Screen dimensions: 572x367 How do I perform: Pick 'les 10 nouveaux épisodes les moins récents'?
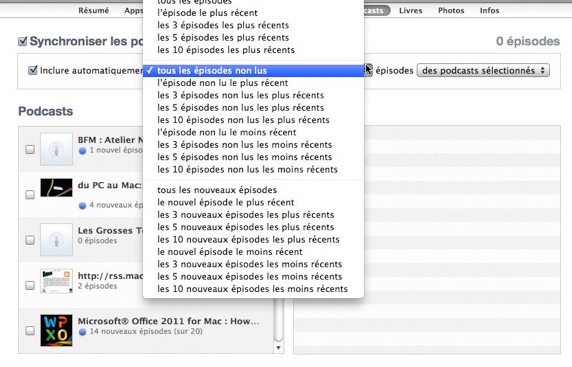point(252,289)
